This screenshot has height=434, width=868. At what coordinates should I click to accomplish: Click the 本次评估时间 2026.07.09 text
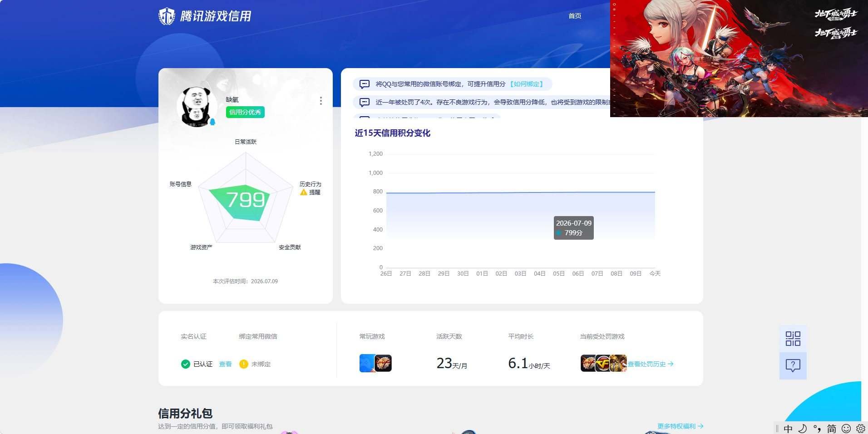point(245,281)
